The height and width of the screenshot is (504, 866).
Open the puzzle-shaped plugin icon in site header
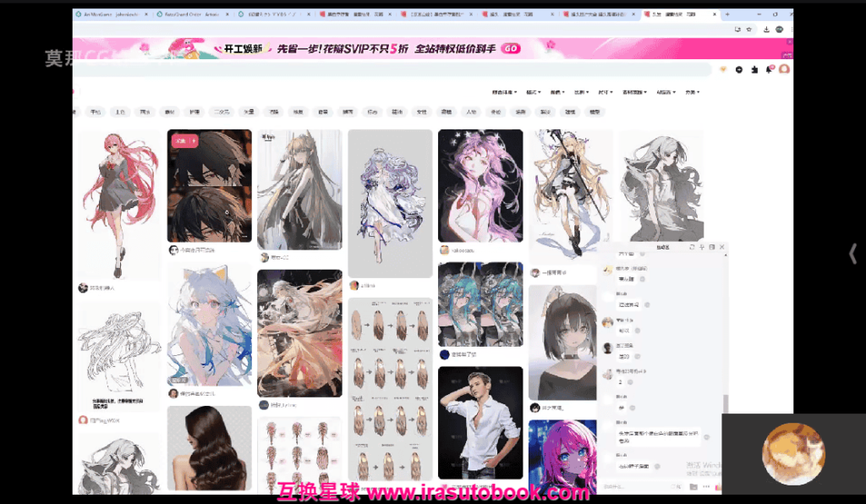[x=754, y=69]
